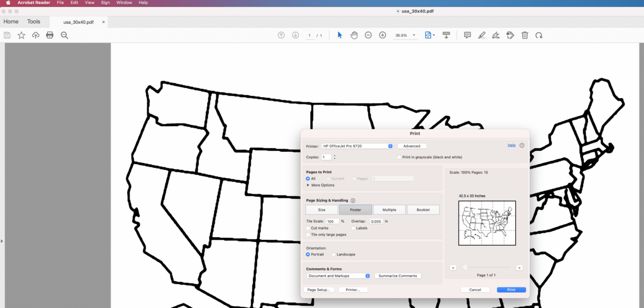Image resolution: width=644 pixels, height=308 pixels.
Task: Click the zoom out minus icon
Action: [368, 35]
